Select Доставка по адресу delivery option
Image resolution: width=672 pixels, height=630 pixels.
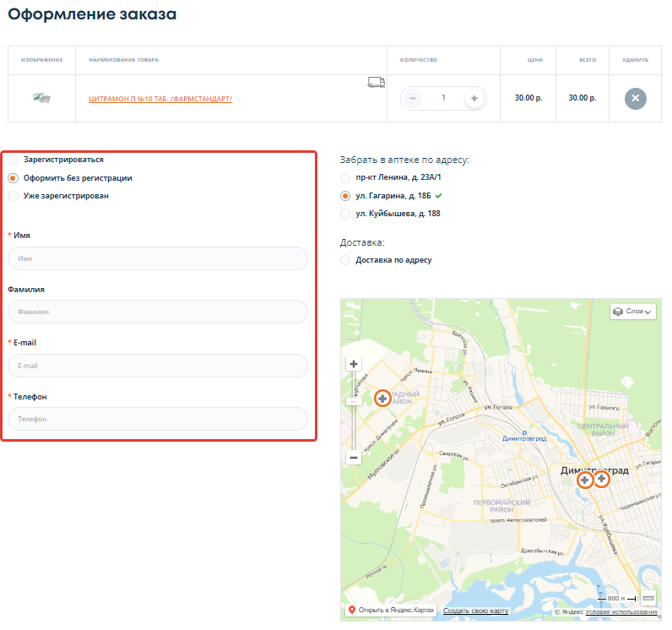click(344, 260)
